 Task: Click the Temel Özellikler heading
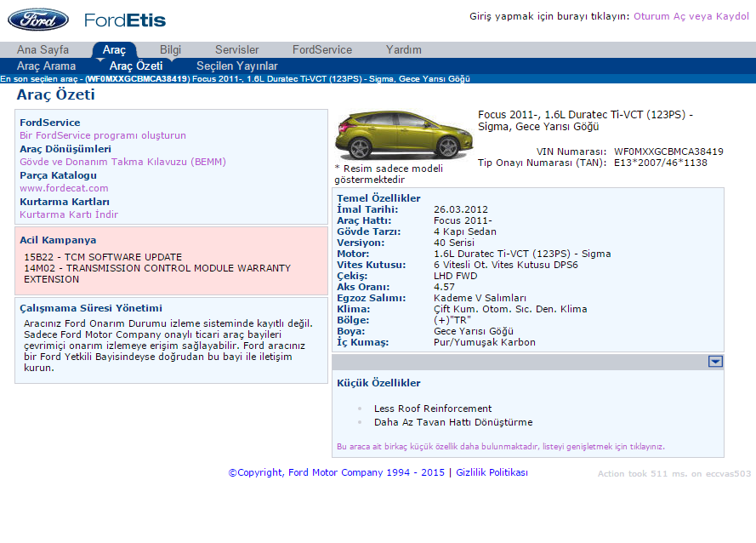click(x=378, y=198)
